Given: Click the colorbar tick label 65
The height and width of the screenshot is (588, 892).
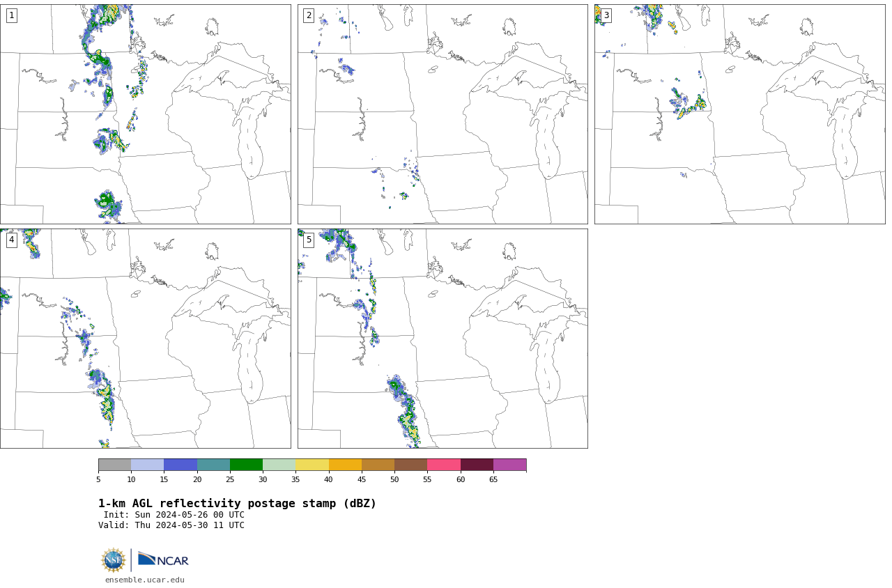Looking at the screenshot, I should pos(493,479).
